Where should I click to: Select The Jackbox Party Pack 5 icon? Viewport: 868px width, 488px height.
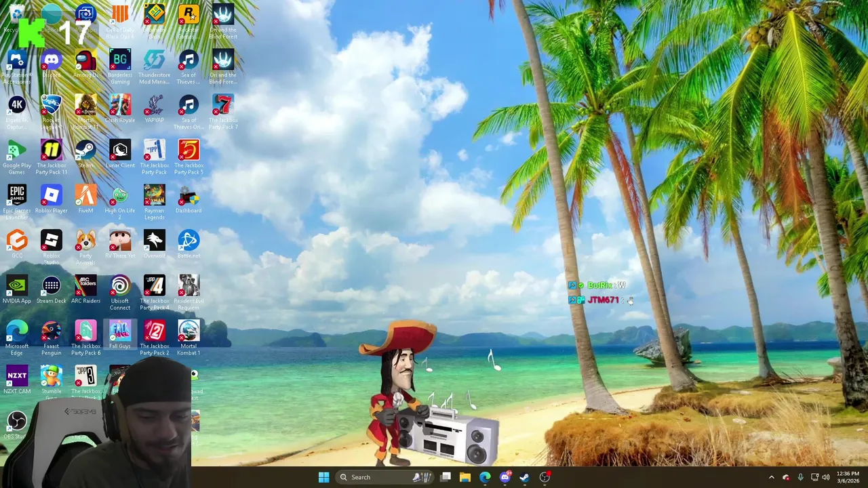click(189, 157)
